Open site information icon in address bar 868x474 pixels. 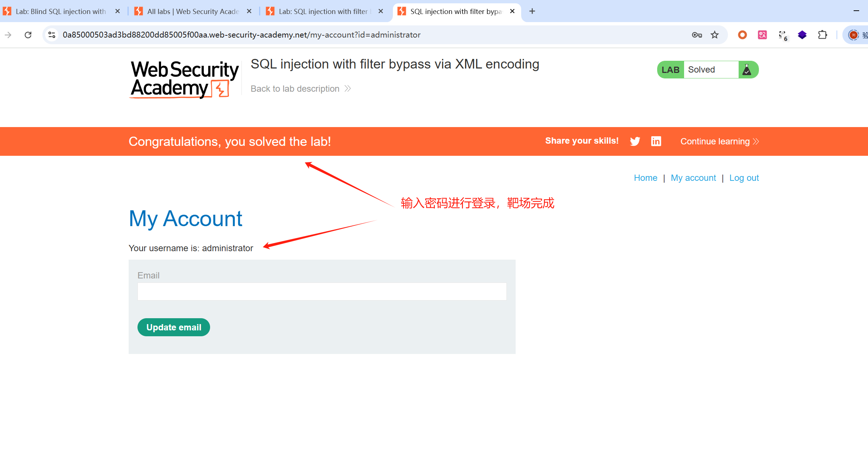point(52,35)
